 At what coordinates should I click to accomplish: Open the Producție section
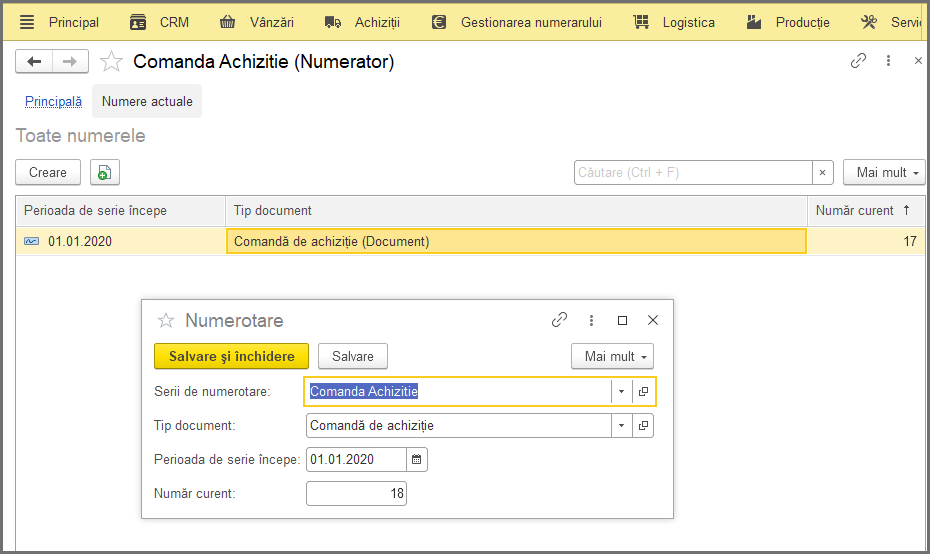coord(802,23)
